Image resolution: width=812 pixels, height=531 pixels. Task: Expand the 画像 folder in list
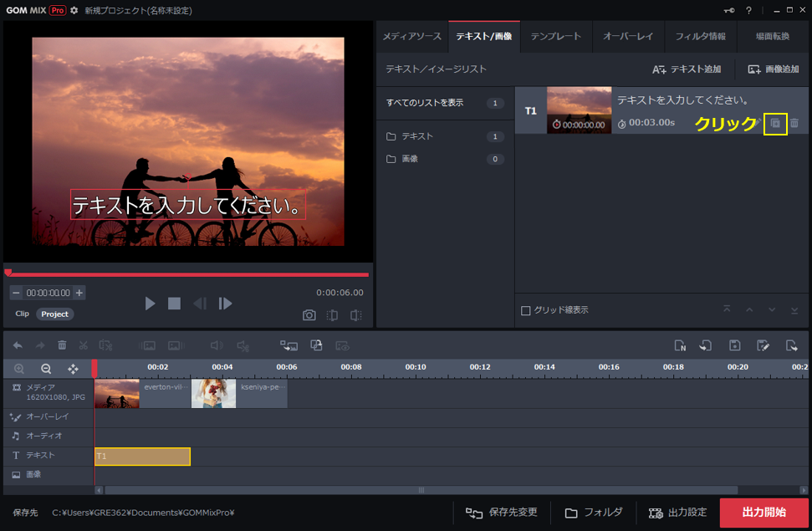click(410, 159)
